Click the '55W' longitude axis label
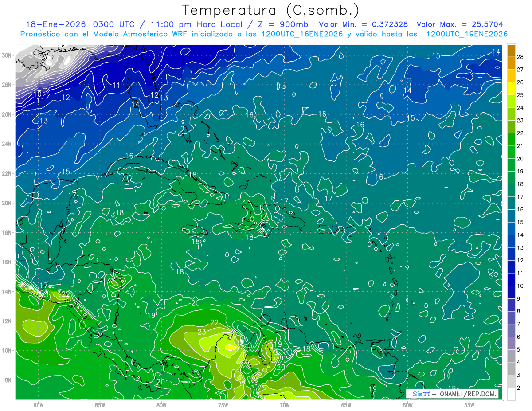Image resolution: width=532 pixels, height=411 pixels. [469, 405]
